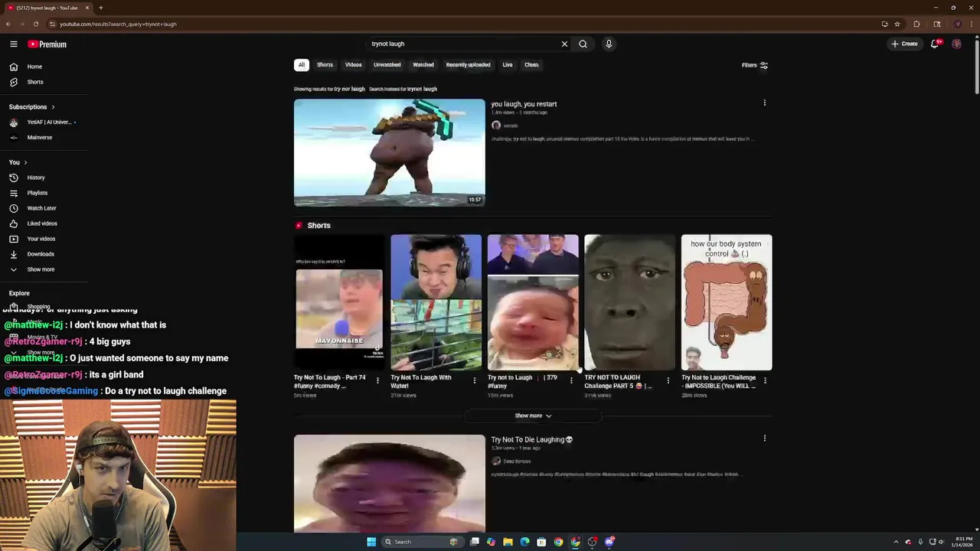The height and width of the screenshot is (551, 980).
Task: Select the Recently uploaded chip
Action: click(x=468, y=65)
